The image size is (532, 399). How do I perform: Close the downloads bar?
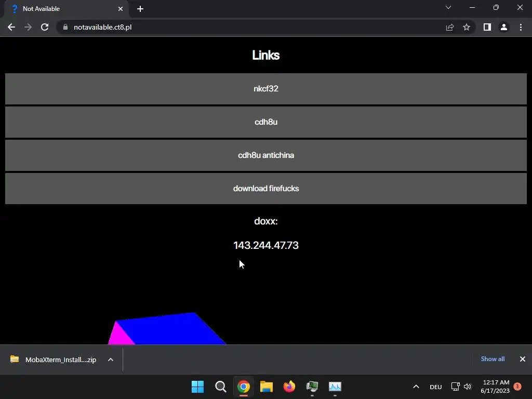click(x=523, y=359)
